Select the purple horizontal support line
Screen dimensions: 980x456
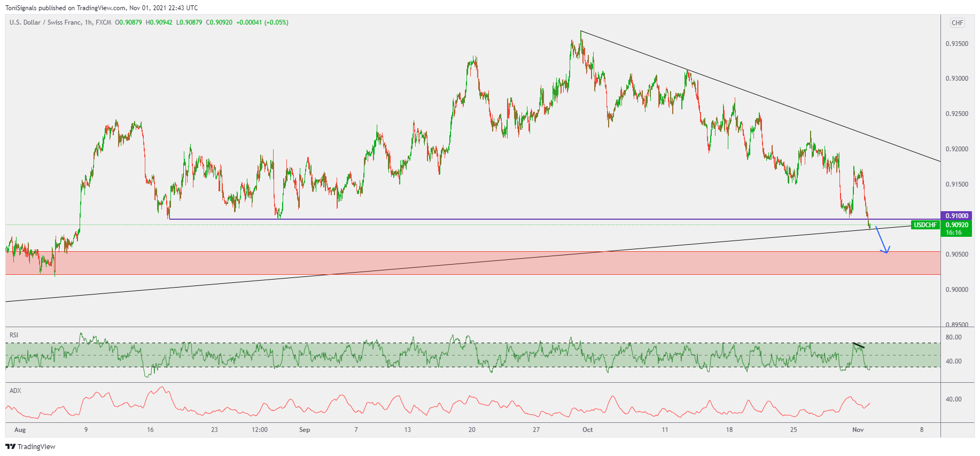[x=481, y=219]
